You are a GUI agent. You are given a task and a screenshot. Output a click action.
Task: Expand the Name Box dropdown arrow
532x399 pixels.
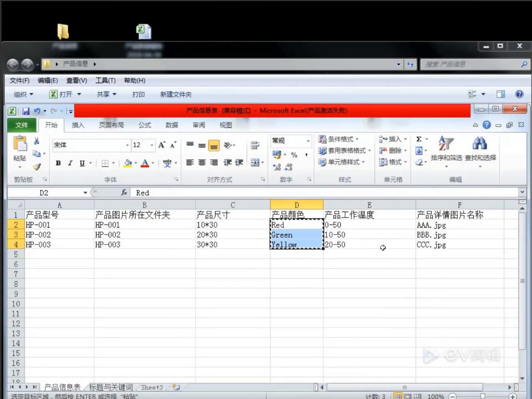tap(85, 193)
